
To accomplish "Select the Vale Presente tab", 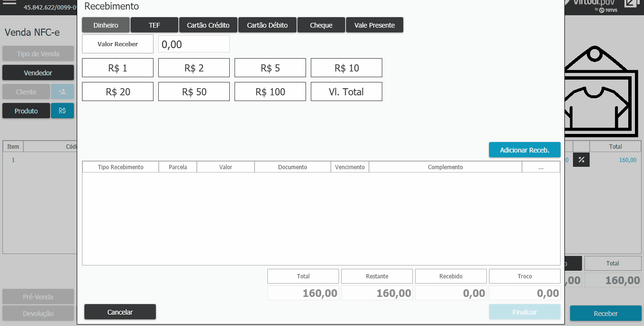I will point(375,25).
